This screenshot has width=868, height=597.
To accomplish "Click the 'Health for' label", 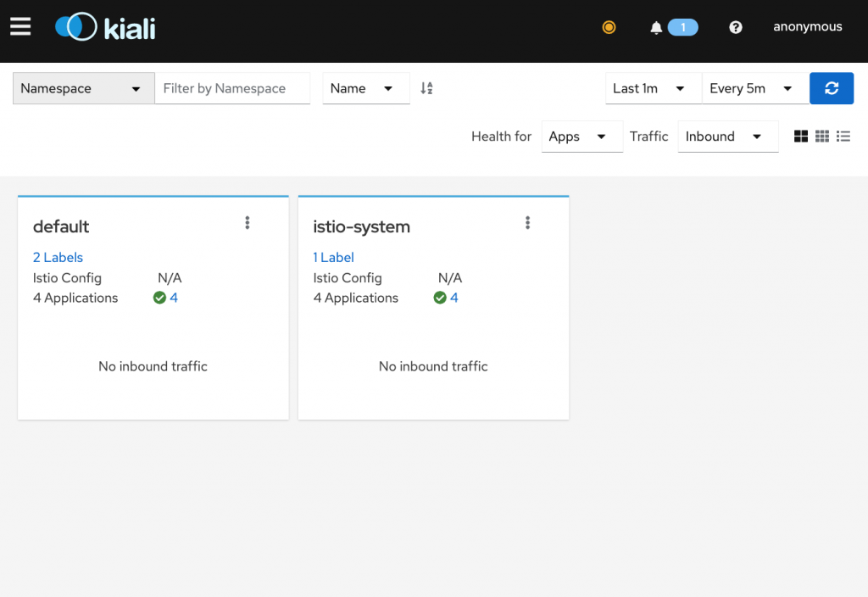I will coord(501,137).
